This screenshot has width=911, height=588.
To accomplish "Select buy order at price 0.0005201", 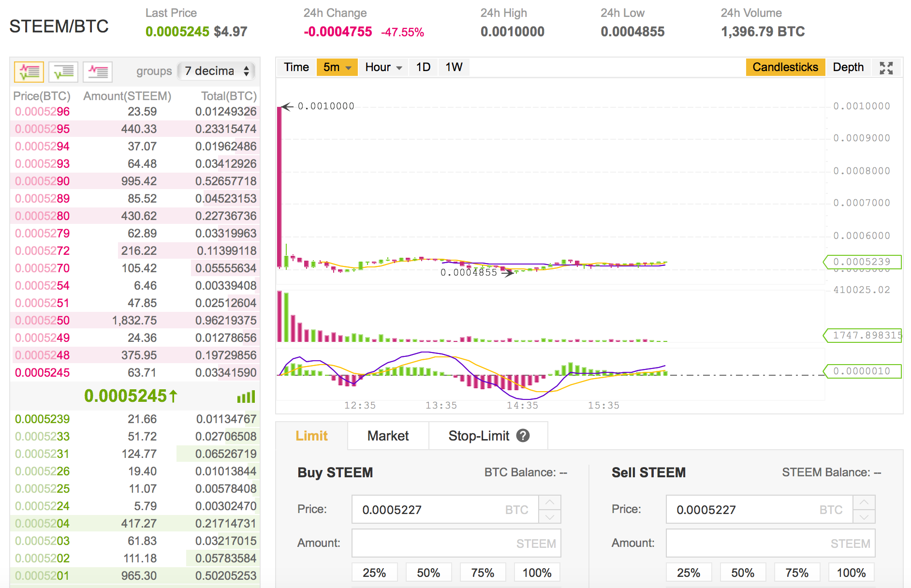I will (x=135, y=576).
